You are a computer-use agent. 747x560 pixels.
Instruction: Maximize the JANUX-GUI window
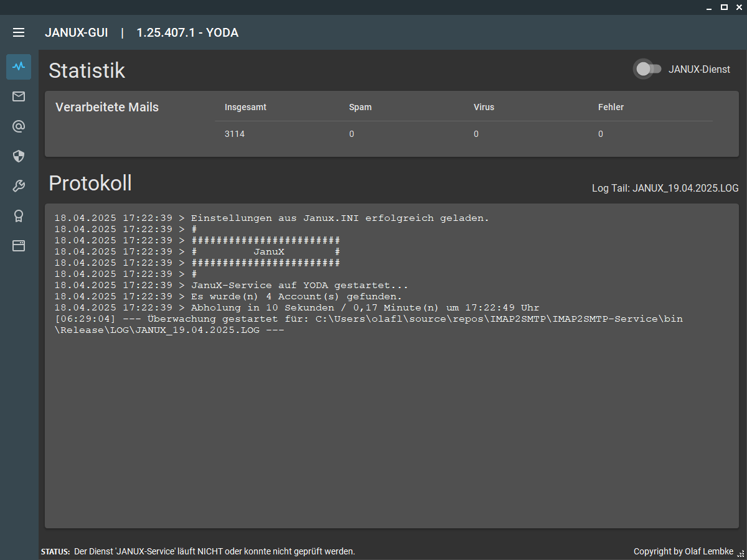tap(724, 7)
